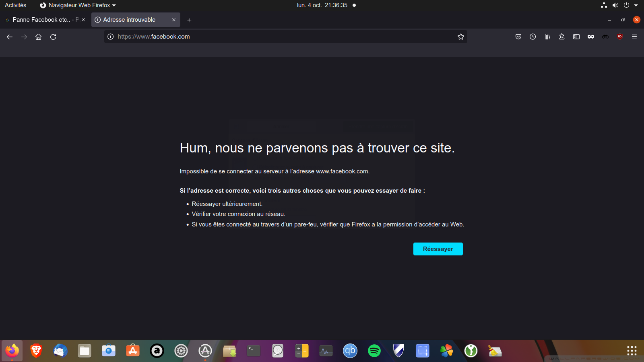Open the Firefox hamburger menu
The image size is (644, 362).
point(634,37)
